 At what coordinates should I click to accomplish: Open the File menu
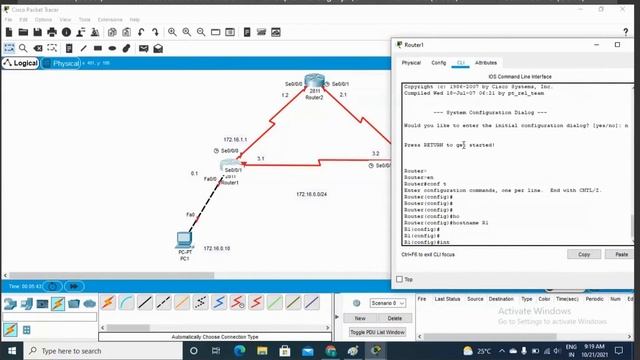click(8, 20)
